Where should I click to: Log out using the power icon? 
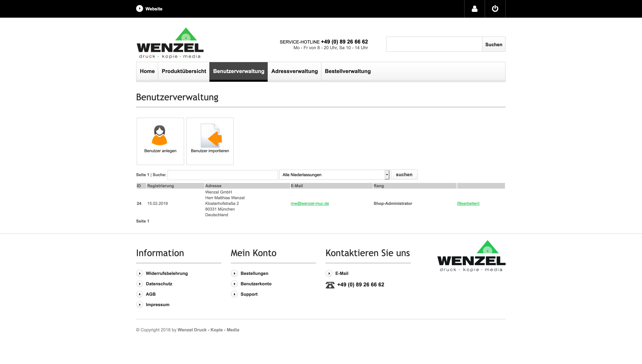[x=495, y=9]
